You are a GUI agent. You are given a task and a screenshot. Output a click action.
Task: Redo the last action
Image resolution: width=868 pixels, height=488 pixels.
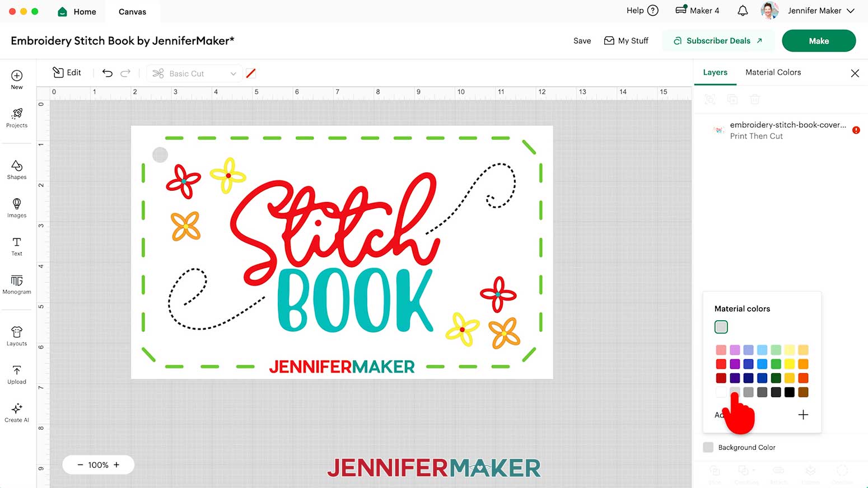pos(125,73)
